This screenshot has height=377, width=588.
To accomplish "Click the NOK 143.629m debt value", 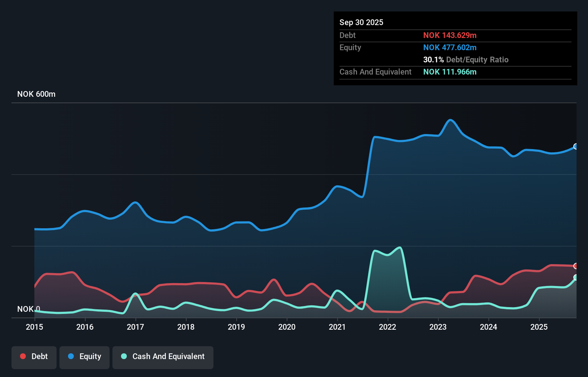I will (x=450, y=35).
